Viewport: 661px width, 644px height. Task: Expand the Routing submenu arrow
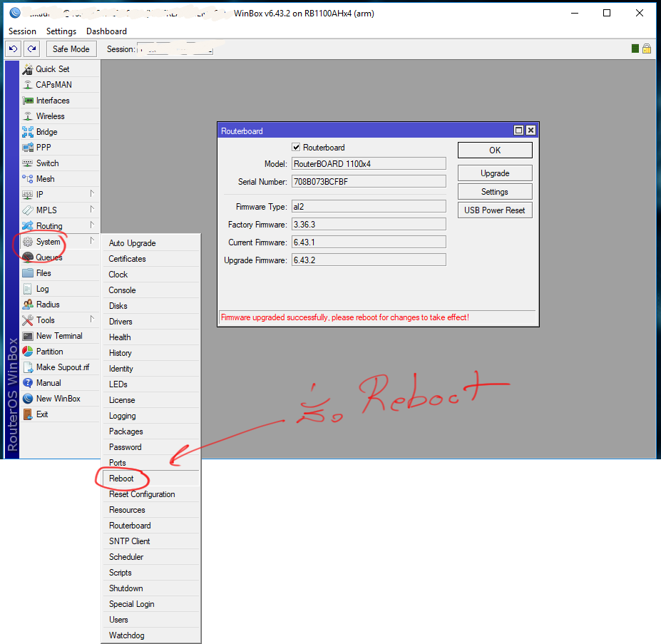coord(92,225)
